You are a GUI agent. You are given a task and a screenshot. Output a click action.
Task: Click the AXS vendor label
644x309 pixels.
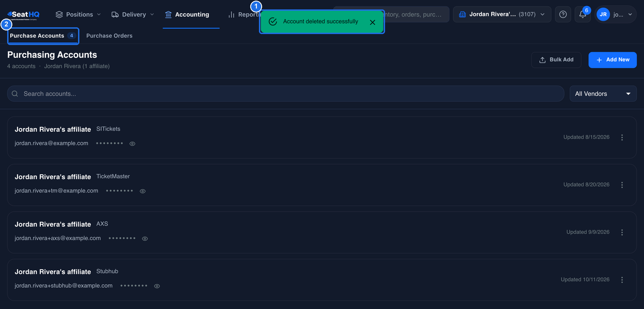[102, 224]
